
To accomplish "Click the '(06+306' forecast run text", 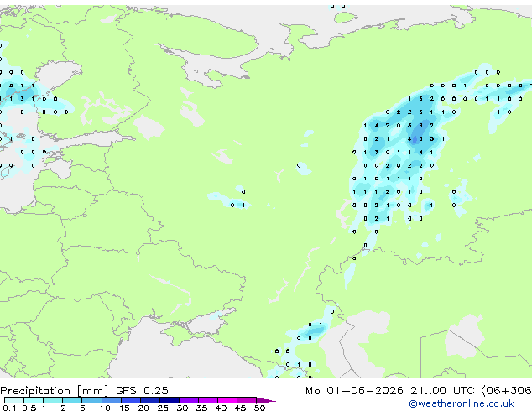I will coord(507,391).
